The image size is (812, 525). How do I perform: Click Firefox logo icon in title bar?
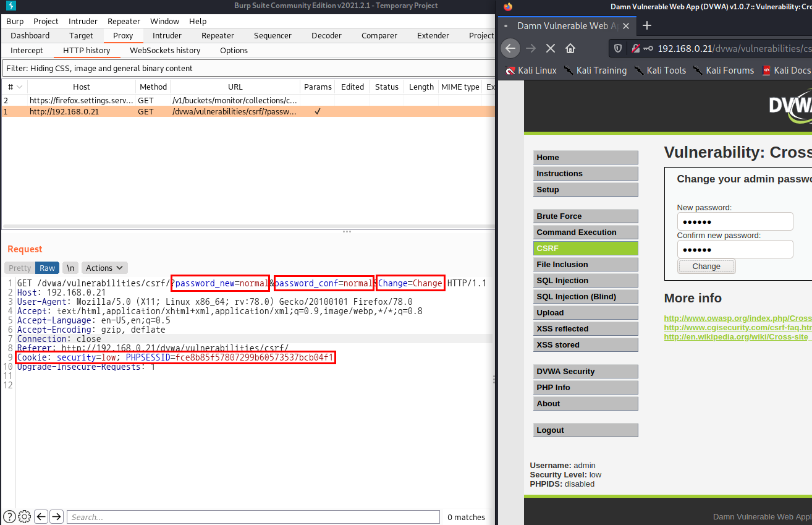508,6
